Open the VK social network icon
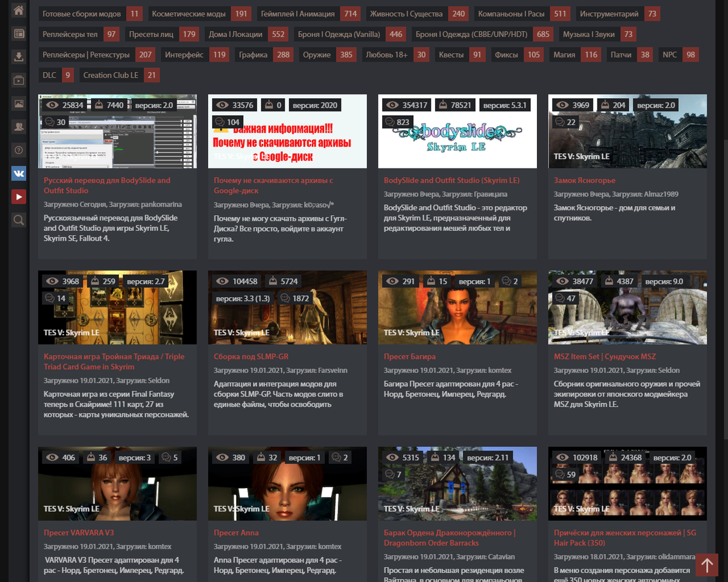The image size is (728, 582). coord(19,173)
